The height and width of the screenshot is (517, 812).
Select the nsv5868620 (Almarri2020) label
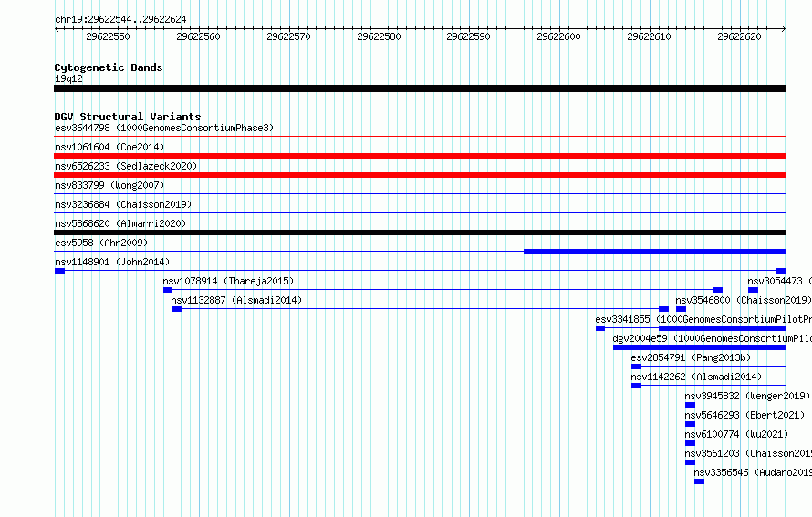120,223
